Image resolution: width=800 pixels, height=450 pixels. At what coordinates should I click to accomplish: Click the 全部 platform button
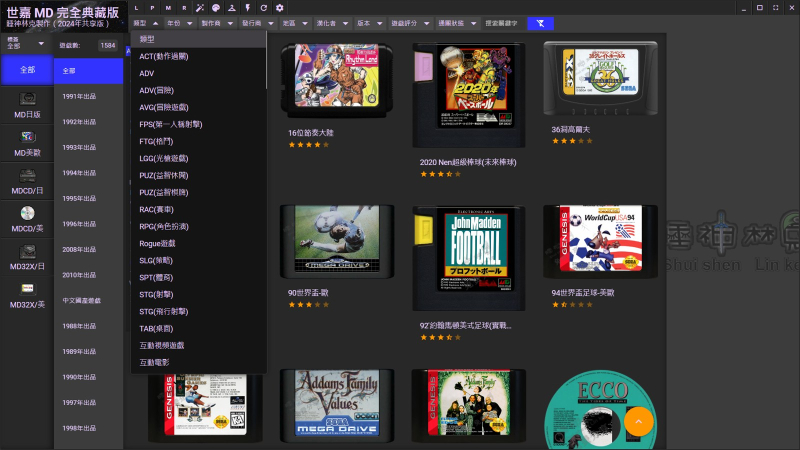pyautogui.click(x=26, y=70)
